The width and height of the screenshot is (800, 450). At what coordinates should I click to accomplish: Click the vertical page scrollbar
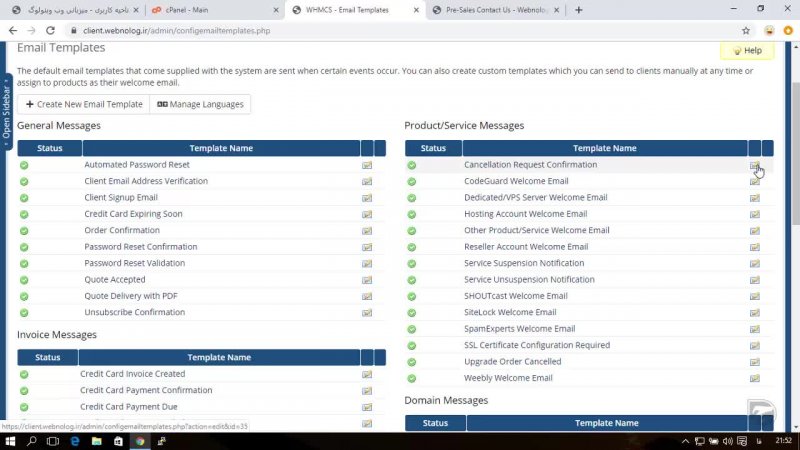click(795, 153)
